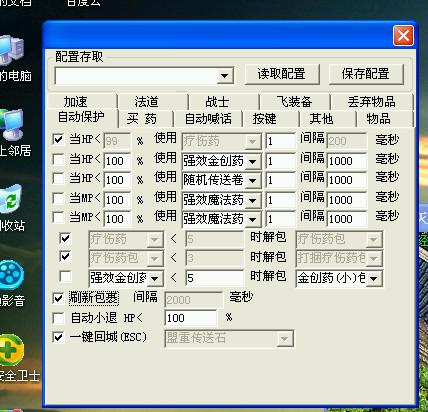Click the threshold 5 field in 金创药(小)包 row
Screen dimensions: 428x412
click(214, 278)
